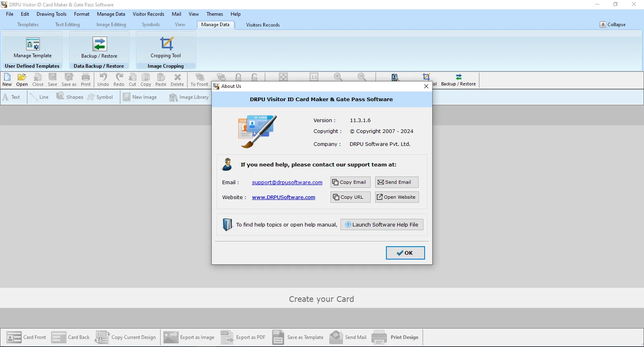The height and width of the screenshot is (347, 644).
Task: Click the Cut toolbar icon
Action: [x=132, y=80]
